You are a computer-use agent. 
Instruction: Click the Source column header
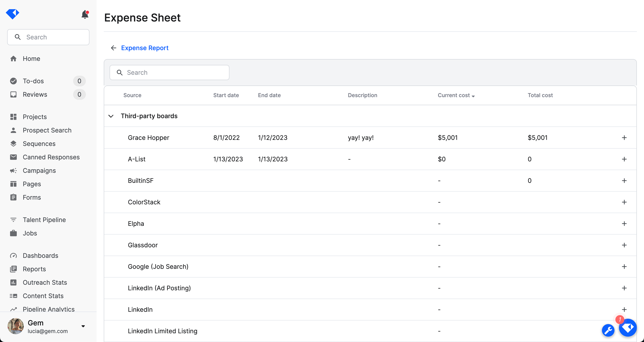point(132,95)
